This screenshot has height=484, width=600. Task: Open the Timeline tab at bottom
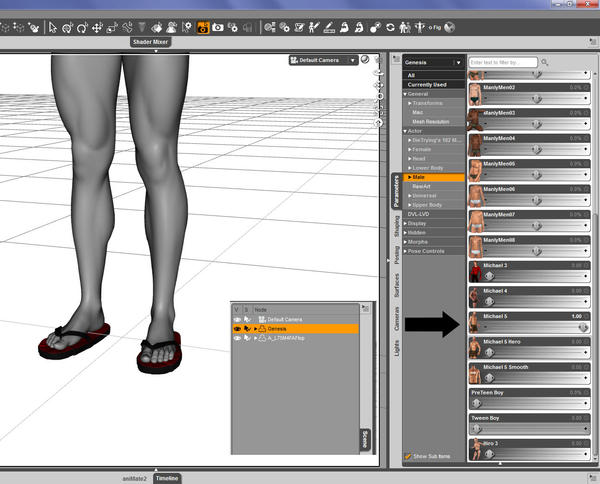coord(166,478)
